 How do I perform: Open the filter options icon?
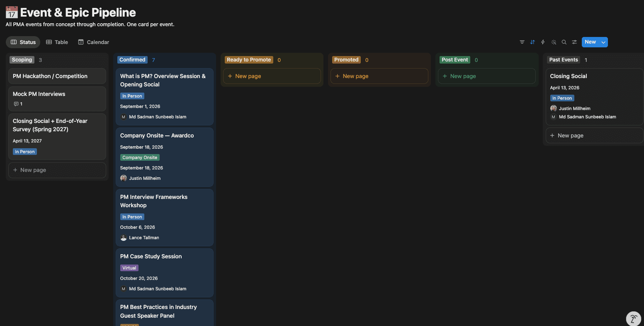[x=522, y=42]
